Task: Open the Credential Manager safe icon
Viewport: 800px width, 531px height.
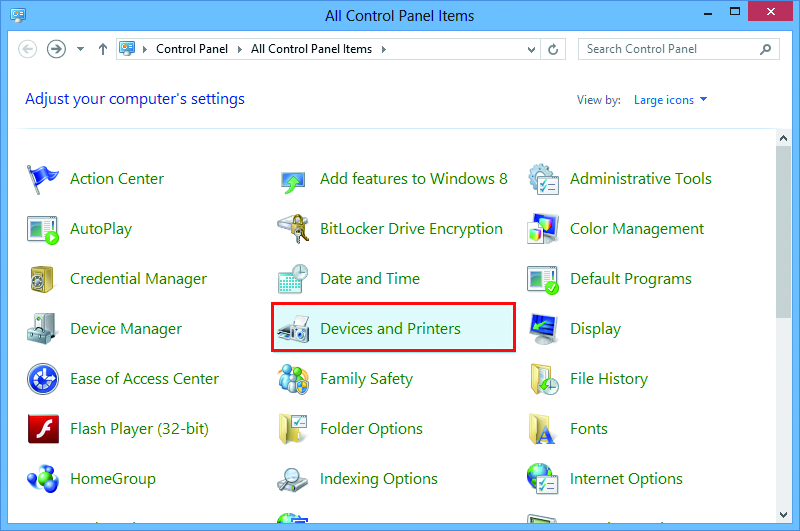Action: click(x=42, y=279)
